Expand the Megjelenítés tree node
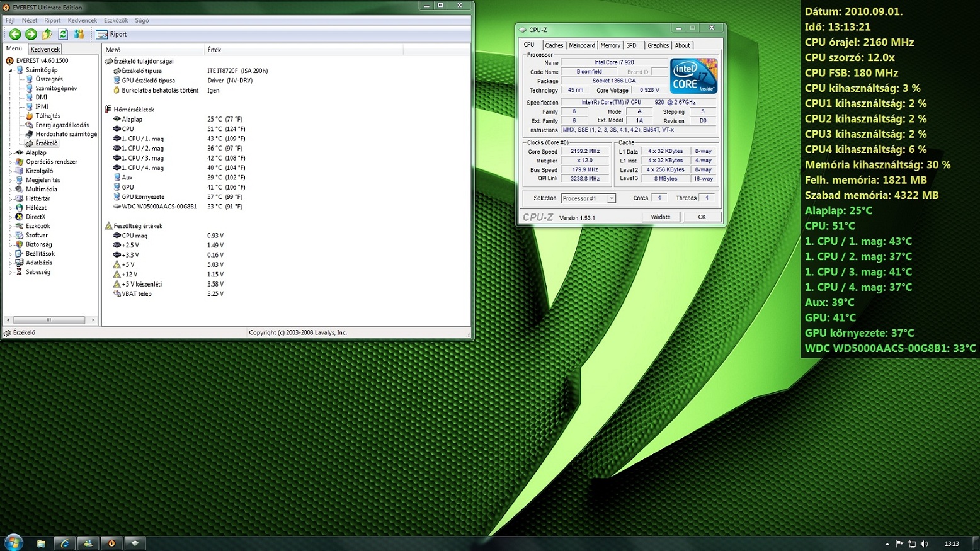980x551 pixels. 11,180
